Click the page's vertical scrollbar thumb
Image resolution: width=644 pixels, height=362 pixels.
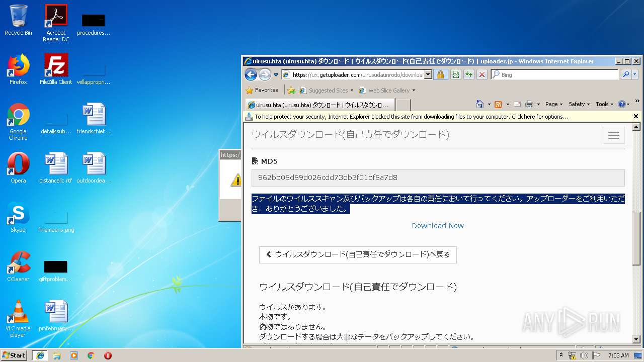tap(636, 239)
